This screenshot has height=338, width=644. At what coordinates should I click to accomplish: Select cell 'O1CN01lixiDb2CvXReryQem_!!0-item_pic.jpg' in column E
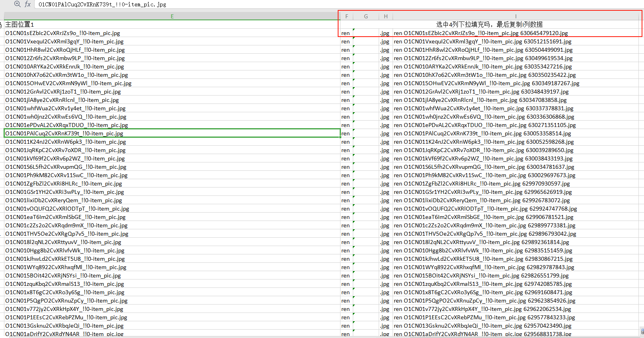(x=172, y=200)
